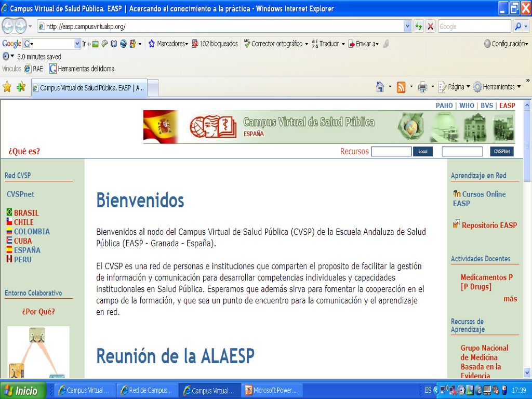Select the Campus Virtual de Salud Pública tab
The image size is (532, 399).
[89, 88]
